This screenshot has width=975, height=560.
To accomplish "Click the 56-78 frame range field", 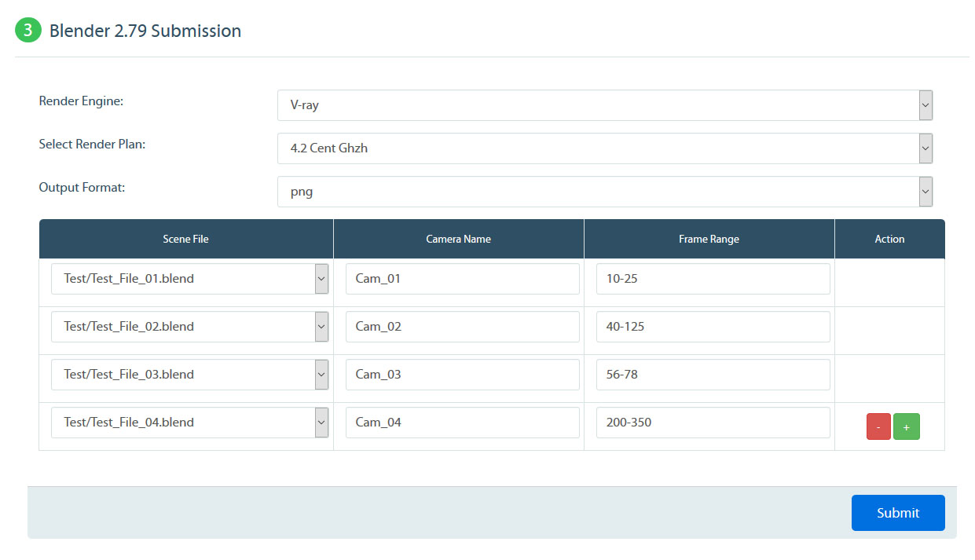I will (x=713, y=375).
